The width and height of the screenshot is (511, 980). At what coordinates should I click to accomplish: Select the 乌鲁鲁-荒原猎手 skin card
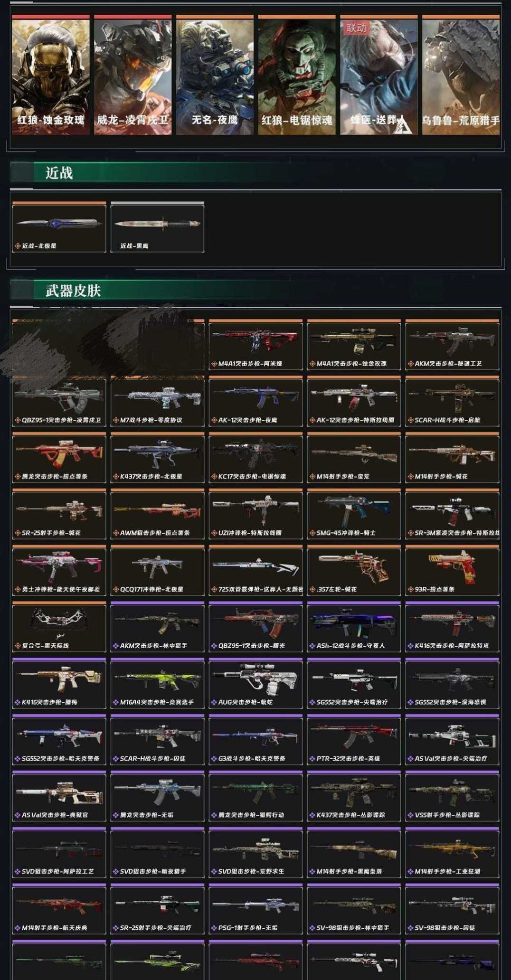coord(461,75)
